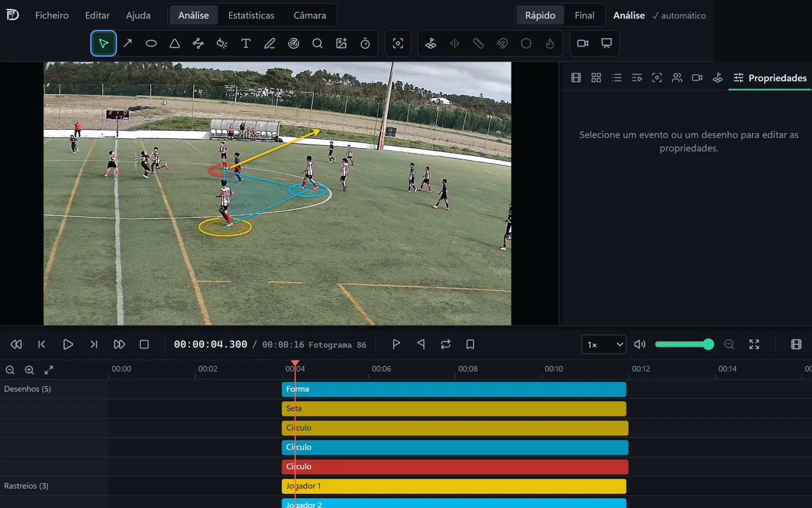Screen dimensions: 812x508
Task: Add a bookmark at current frame
Action: tap(470, 344)
